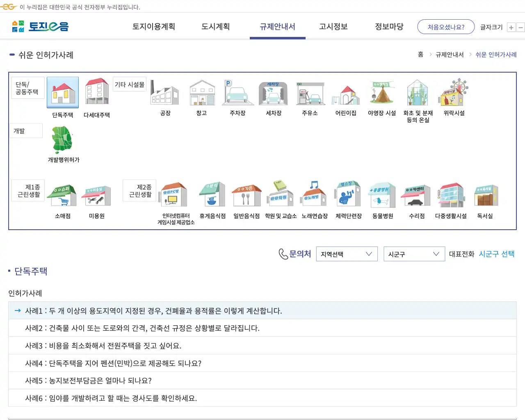Screen dimensions: 525x420
Task: Open the 주유소 category
Action: tap(310, 94)
